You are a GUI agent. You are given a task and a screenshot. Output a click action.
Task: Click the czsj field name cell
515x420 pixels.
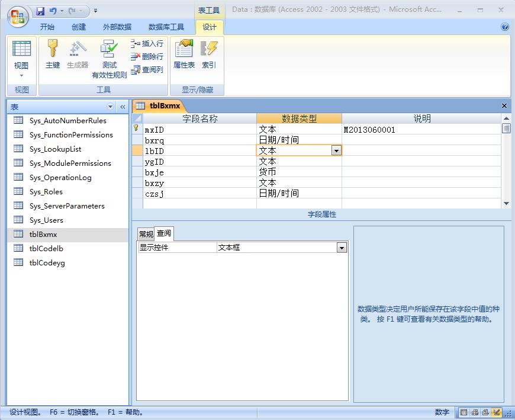(199, 193)
